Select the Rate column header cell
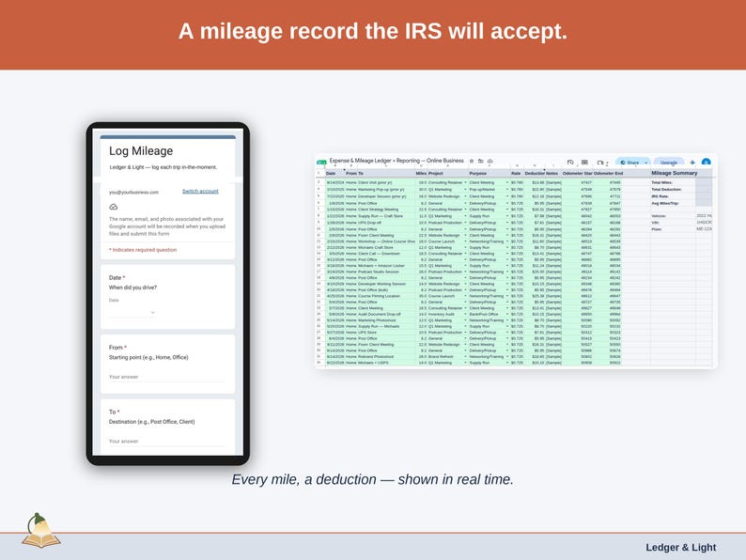The height and width of the screenshot is (560, 746). click(517, 174)
